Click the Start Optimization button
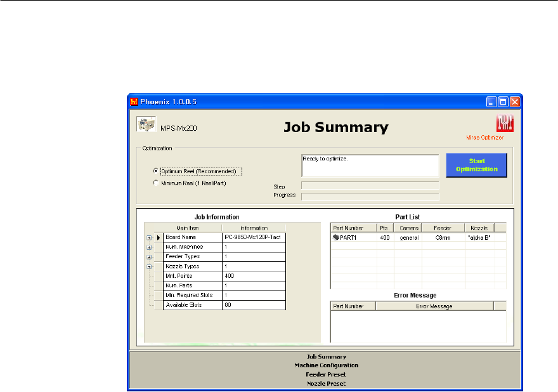This screenshot has width=558, height=392. tap(476, 165)
